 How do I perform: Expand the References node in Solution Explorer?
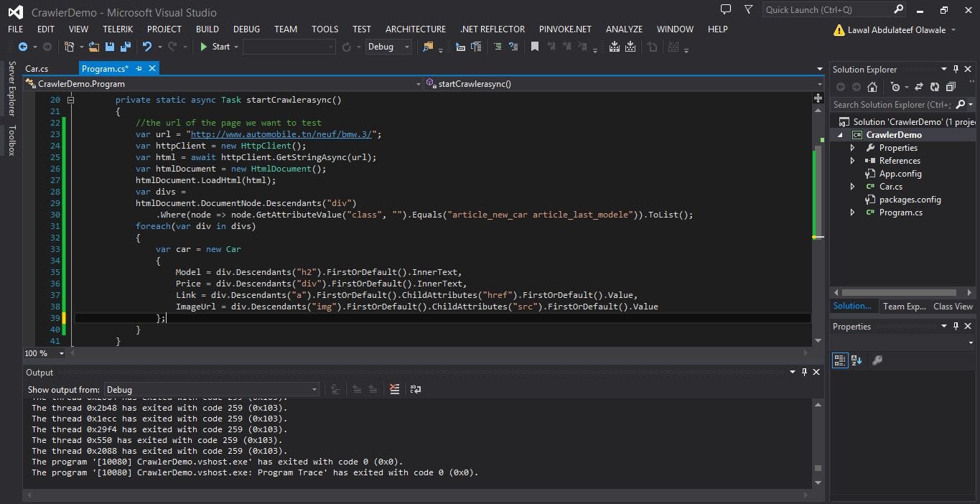click(x=853, y=161)
